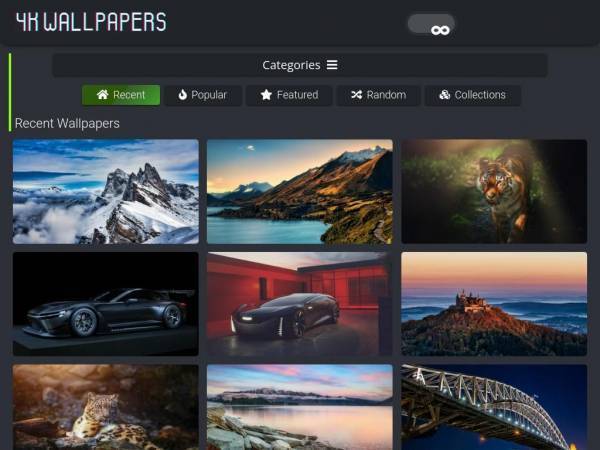
Task: Open the snowy mountain peak wallpaper
Action: point(106,191)
